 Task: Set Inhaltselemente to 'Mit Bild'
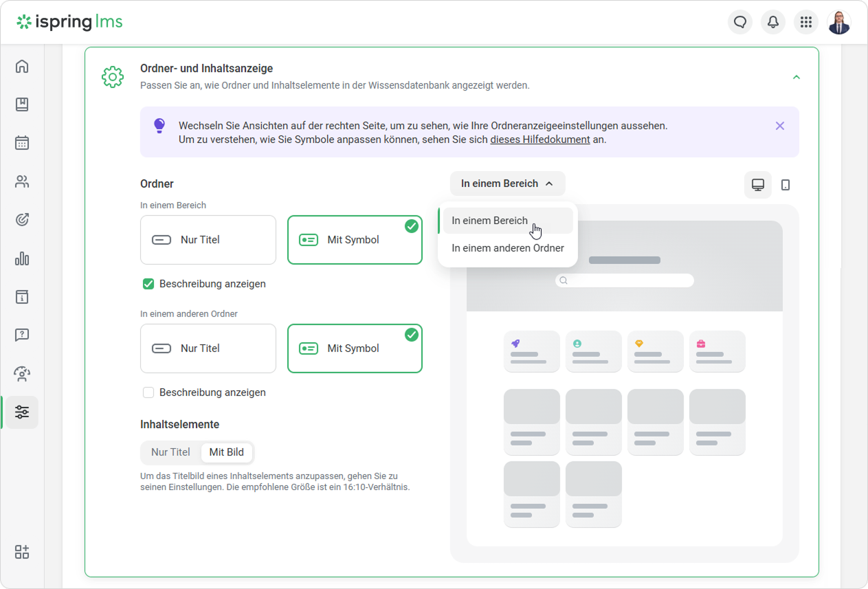pyautogui.click(x=227, y=452)
